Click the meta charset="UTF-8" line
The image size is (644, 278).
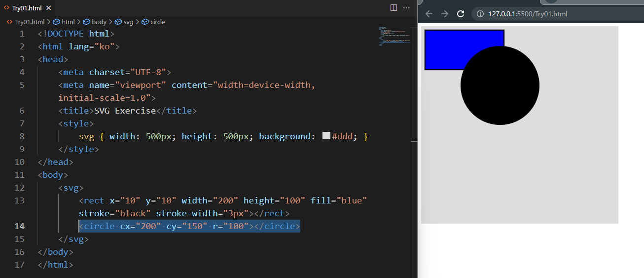point(114,72)
